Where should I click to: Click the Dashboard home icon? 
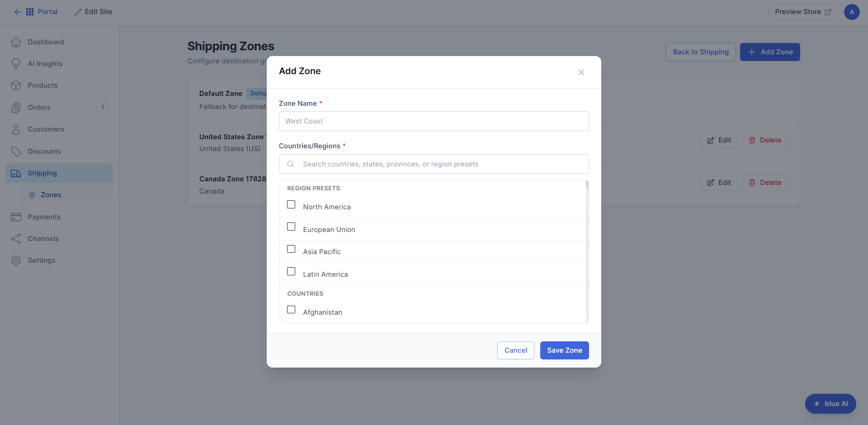pyautogui.click(x=16, y=42)
